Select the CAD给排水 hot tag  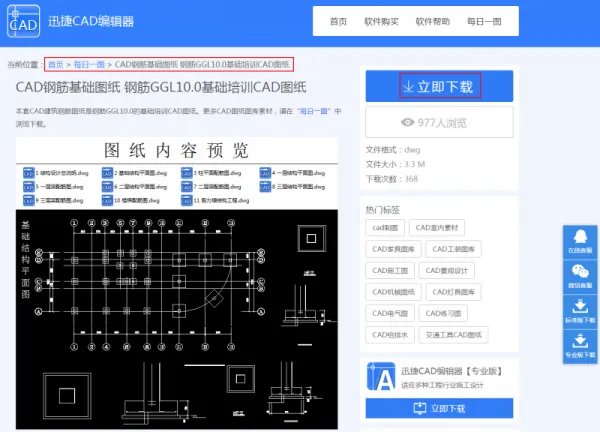[x=390, y=335]
